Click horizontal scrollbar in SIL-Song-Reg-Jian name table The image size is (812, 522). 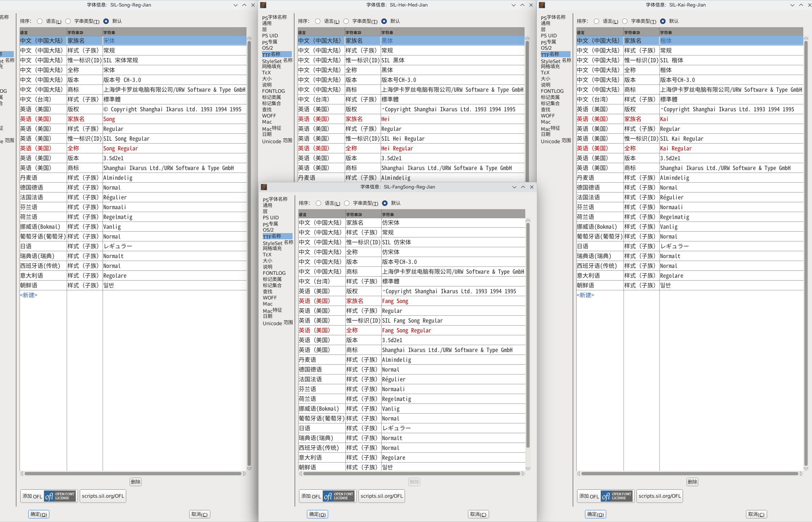133,473
